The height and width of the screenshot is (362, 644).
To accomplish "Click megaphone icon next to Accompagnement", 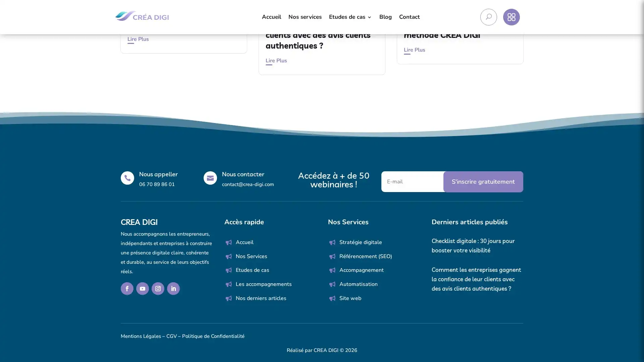I will coord(332,270).
